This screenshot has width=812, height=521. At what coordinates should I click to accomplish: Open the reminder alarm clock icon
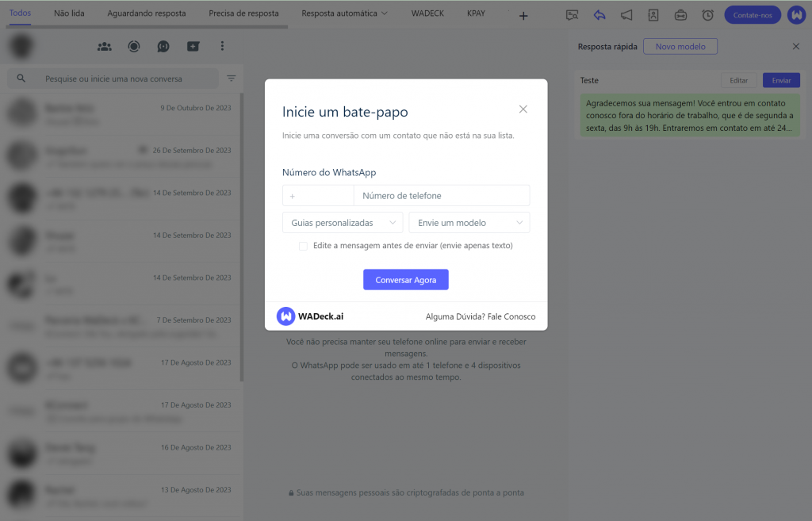pyautogui.click(x=707, y=15)
